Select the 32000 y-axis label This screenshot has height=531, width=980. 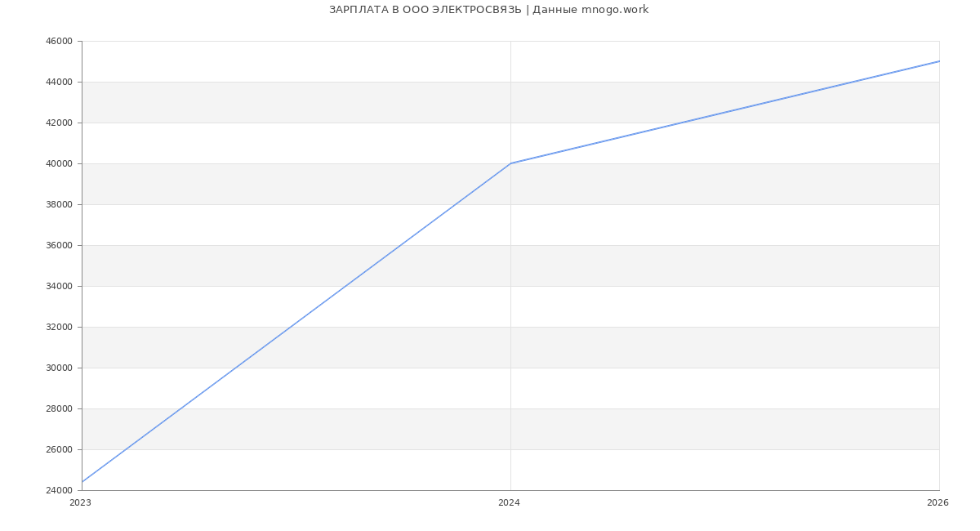tap(59, 327)
